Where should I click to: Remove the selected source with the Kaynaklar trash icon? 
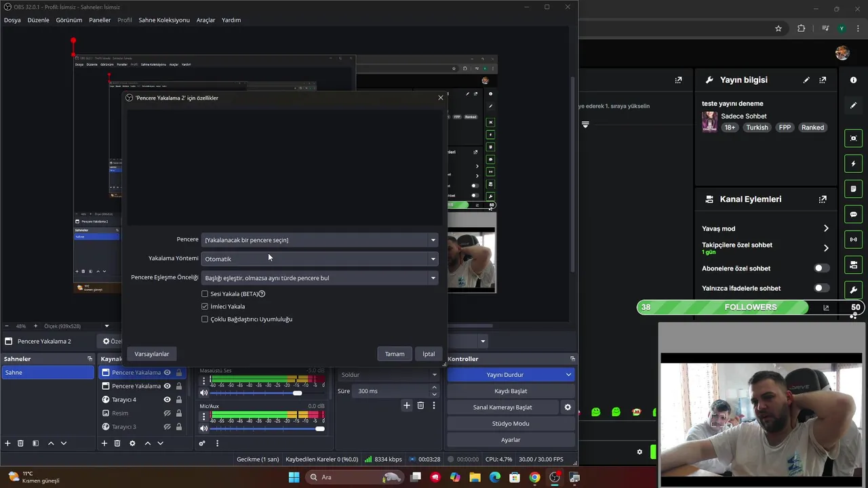coord(117,443)
